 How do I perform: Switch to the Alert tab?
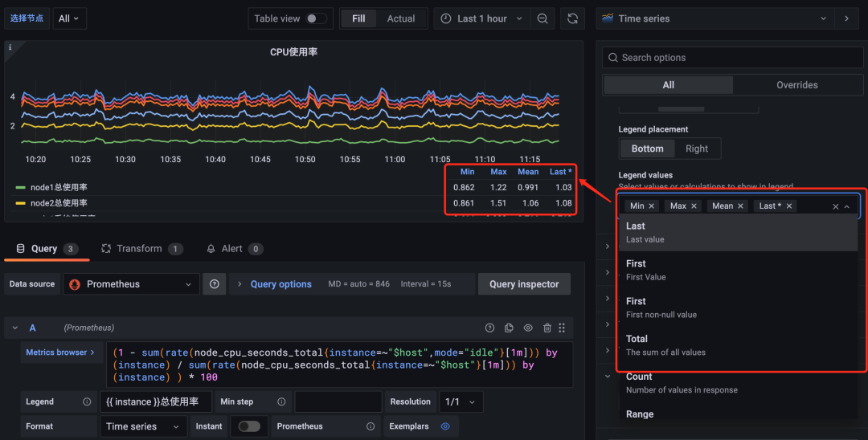235,249
